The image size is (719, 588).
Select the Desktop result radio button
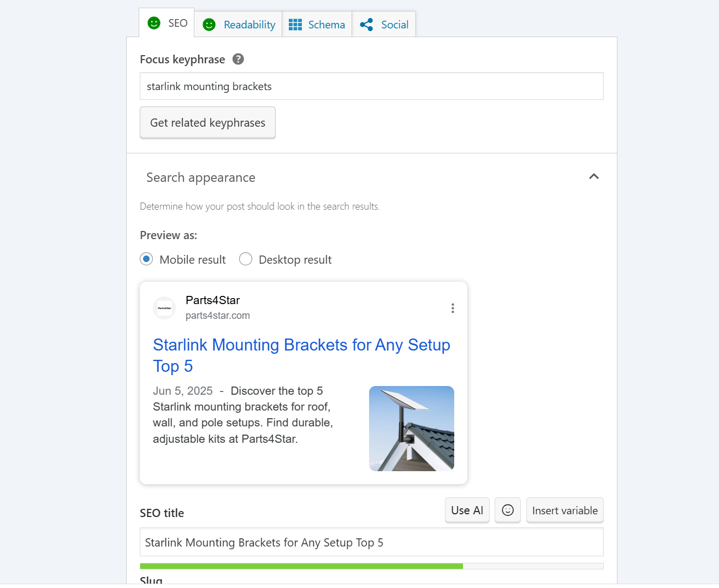point(246,259)
